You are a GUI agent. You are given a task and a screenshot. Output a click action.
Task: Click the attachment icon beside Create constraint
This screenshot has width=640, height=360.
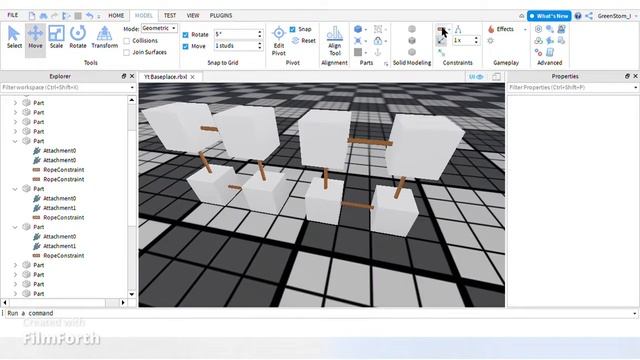[x=458, y=29]
